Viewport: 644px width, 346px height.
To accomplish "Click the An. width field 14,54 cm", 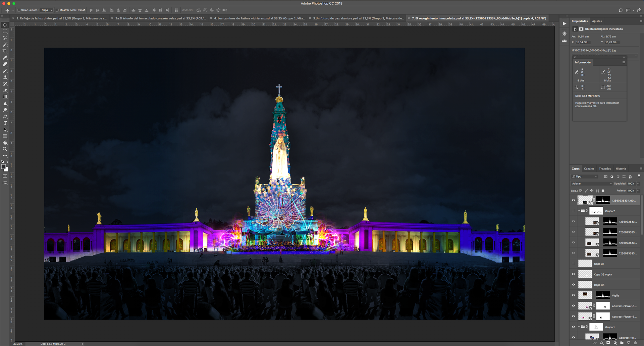I will (x=583, y=37).
